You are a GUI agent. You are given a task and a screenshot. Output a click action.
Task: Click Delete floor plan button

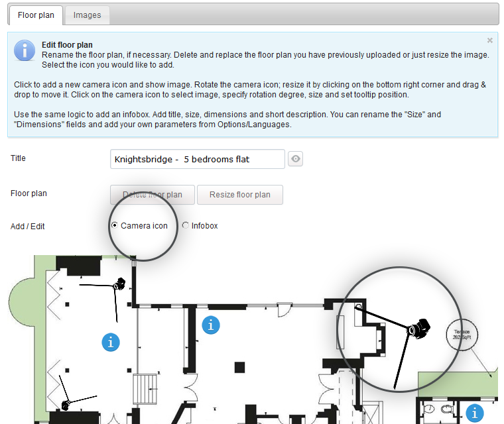153,195
